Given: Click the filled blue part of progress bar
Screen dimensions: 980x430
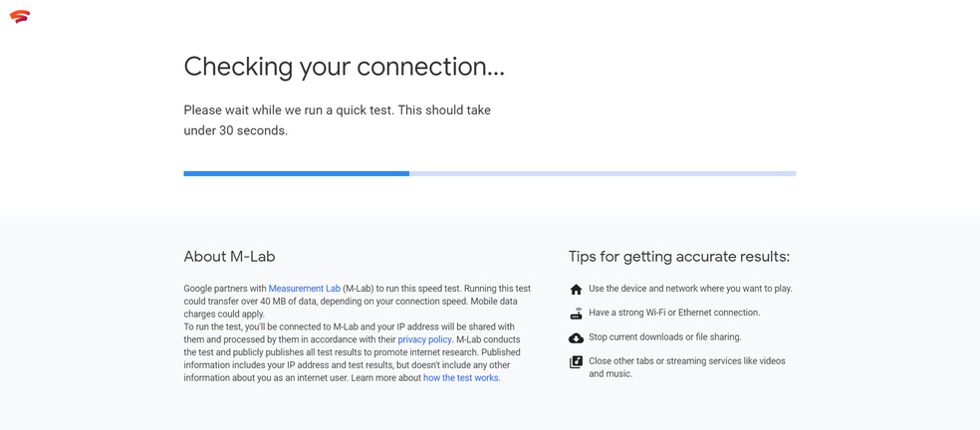Looking at the screenshot, I should point(296,173).
